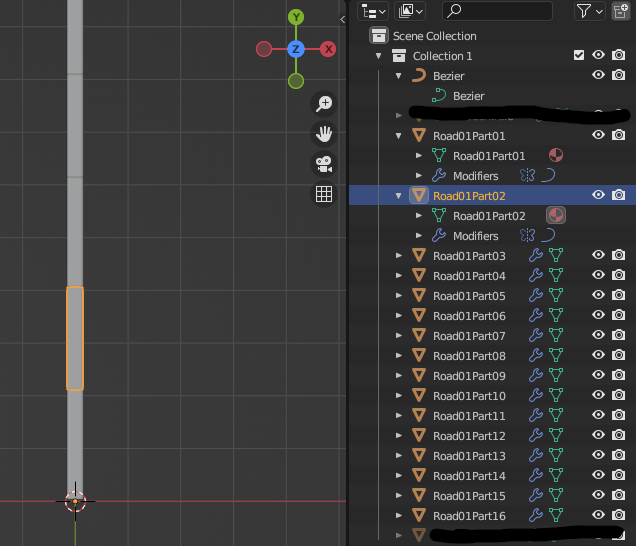The image size is (636, 546).
Task: Collapse the selected Road01Part02 object
Action: tap(399, 196)
